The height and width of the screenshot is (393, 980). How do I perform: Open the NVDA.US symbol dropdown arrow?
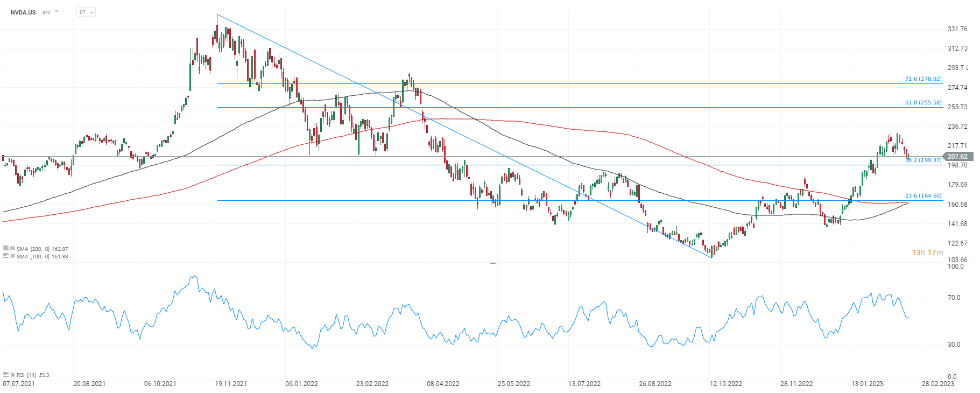pos(57,12)
